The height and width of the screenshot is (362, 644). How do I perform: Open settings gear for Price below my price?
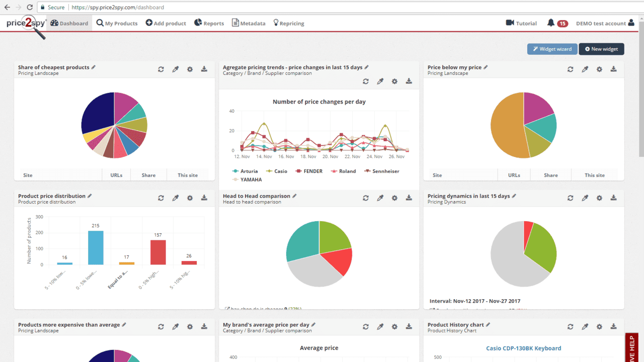coord(599,69)
